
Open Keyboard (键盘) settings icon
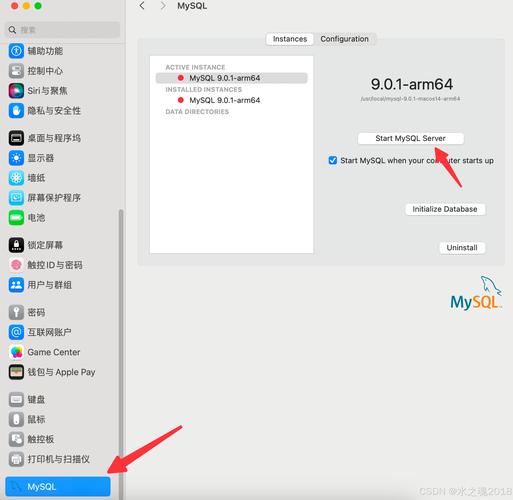click(16, 399)
